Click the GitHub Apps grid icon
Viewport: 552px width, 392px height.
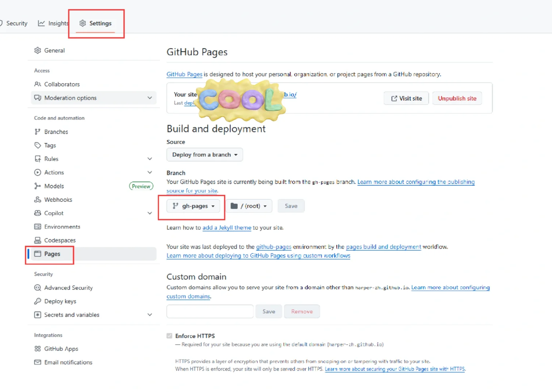37,349
